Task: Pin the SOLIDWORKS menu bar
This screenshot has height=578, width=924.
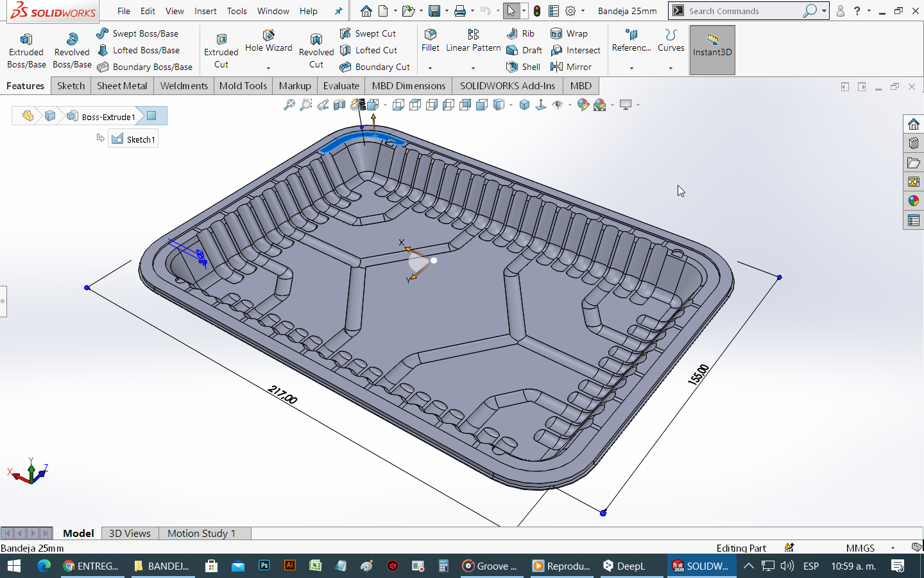Action: point(338,11)
